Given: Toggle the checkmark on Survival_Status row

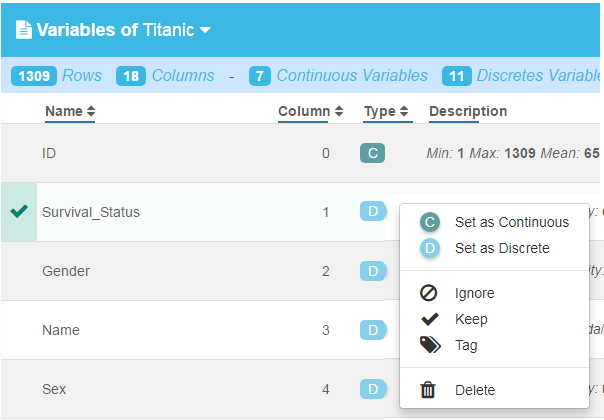Looking at the screenshot, I should [x=19, y=212].
